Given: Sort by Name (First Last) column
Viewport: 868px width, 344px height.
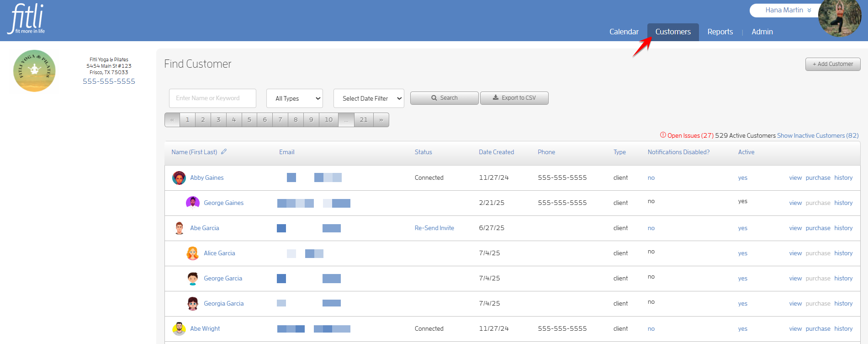Looking at the screenshot, I should pos(194,152).
